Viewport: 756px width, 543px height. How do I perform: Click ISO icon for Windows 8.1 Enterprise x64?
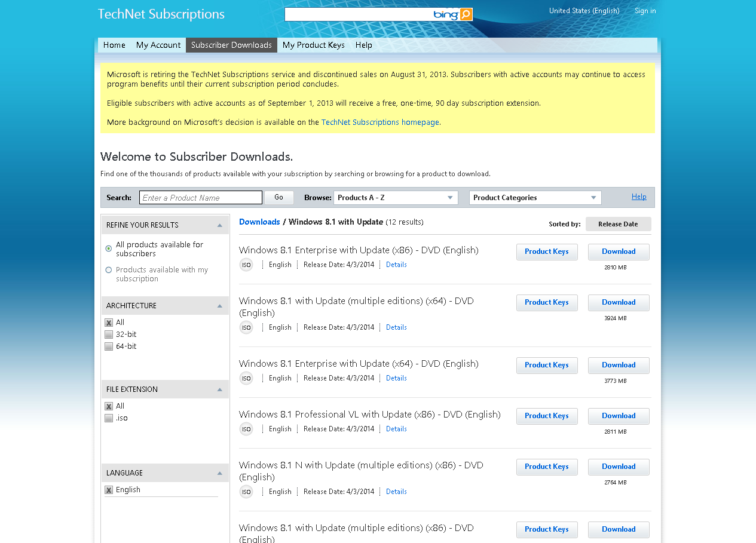point(246,378)
